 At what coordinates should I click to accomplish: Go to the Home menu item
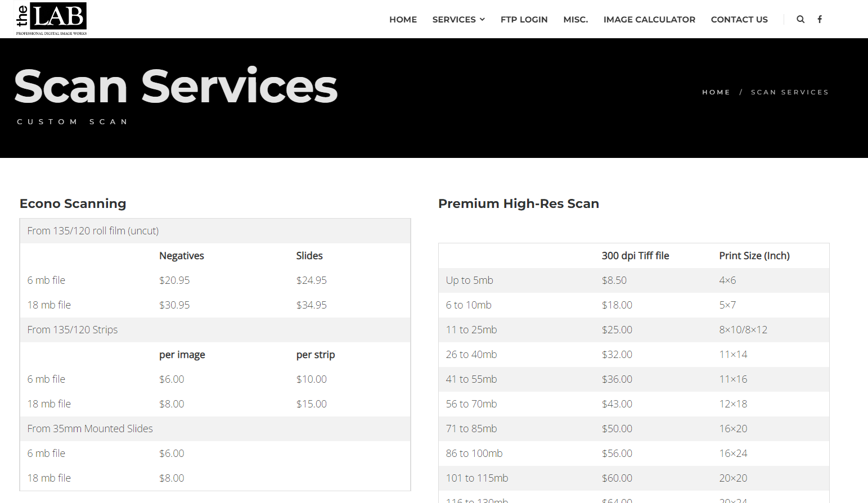coord(403,20)
